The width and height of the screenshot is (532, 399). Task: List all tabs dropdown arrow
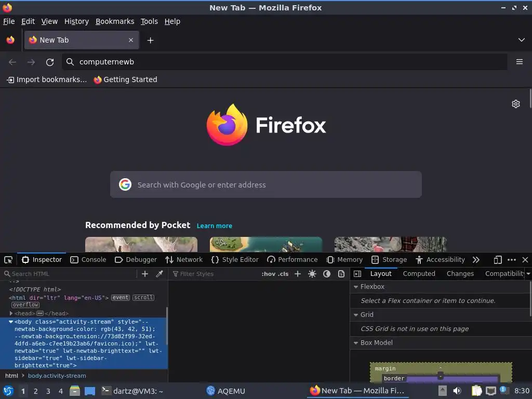pos(522,40)
